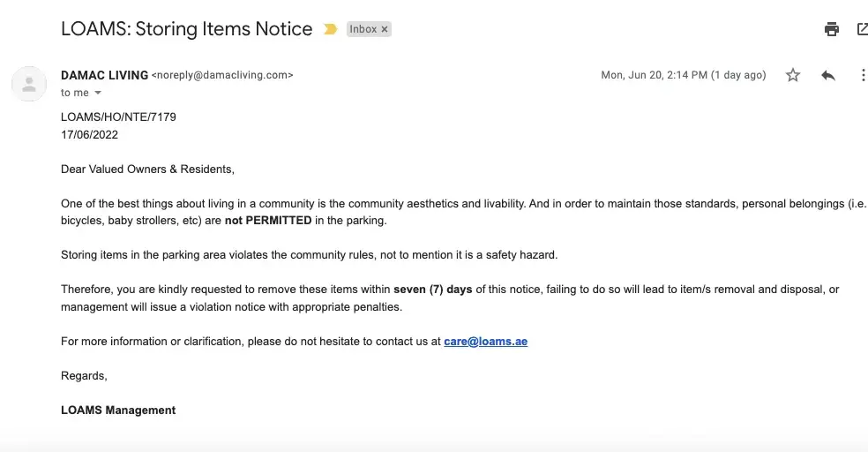This screenshot has height=452, width=868.
Task: Star this message
Action: [x=793, y=76]
